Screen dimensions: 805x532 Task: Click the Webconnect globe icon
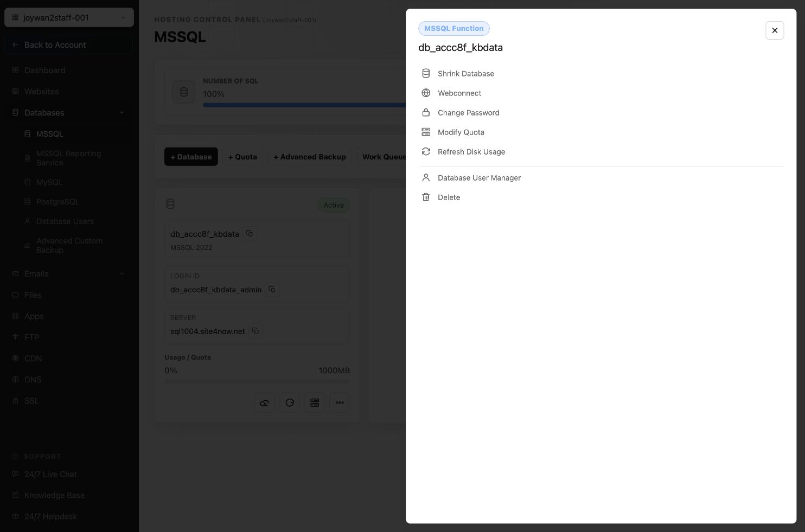tap(426, 93)
